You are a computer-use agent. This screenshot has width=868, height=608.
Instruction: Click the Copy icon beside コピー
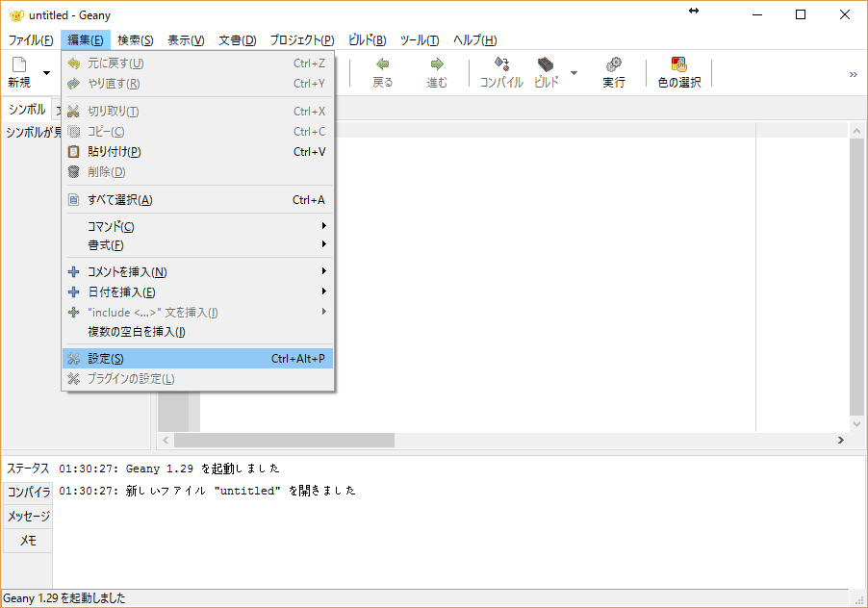click(74, 132)
